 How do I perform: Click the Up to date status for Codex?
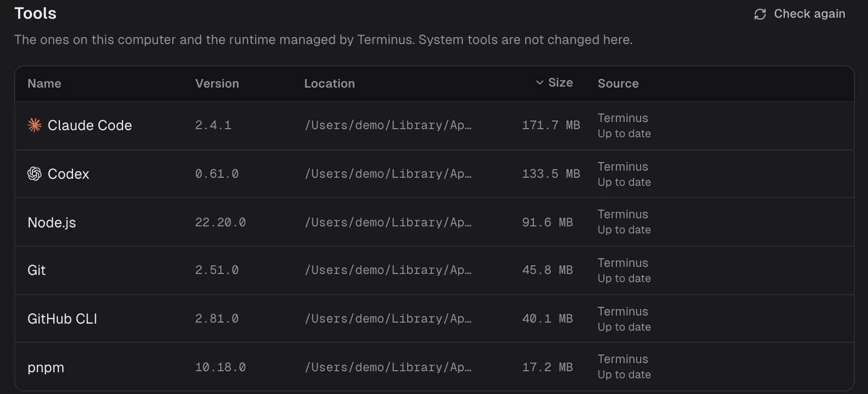click(x=624, y=182)
